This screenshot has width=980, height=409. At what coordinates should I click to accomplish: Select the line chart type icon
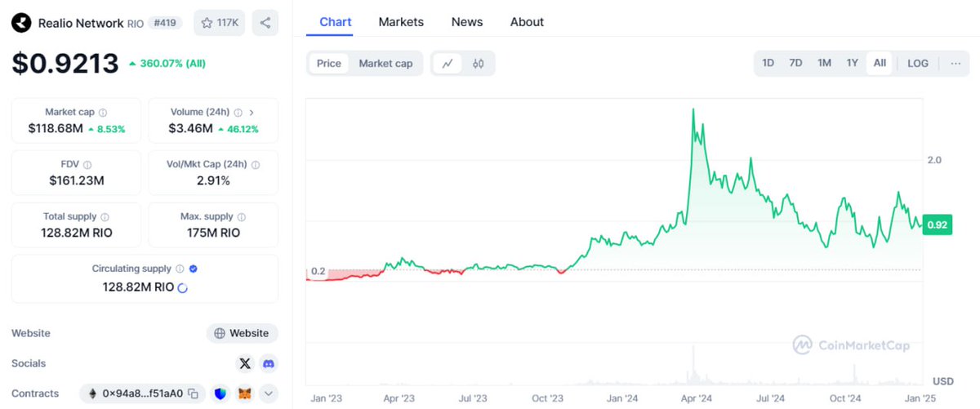pos(448,63)
